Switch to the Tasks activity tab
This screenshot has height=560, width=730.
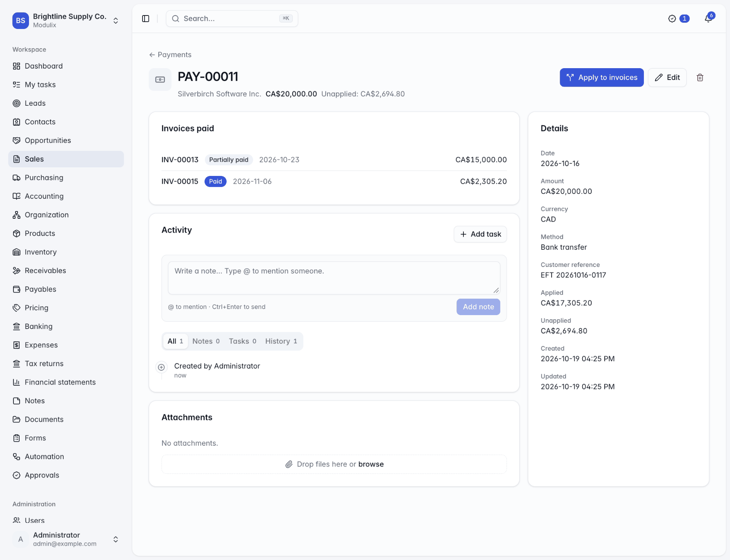pos(243,341)
